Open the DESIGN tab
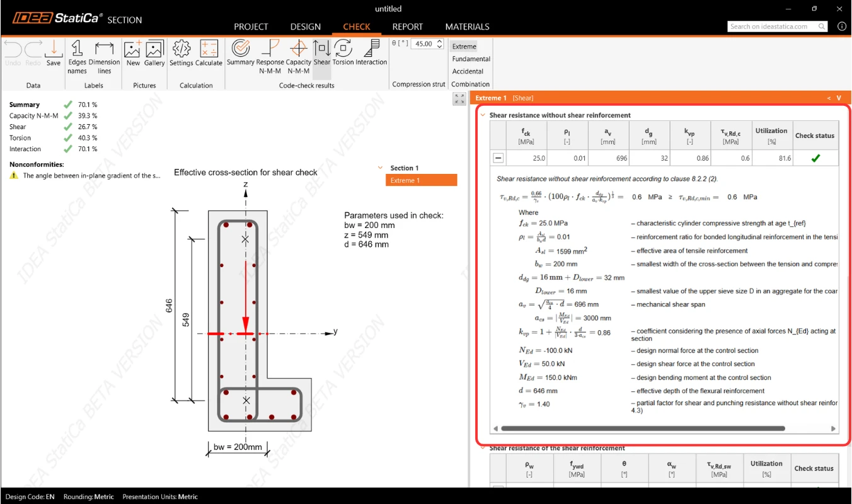This screenshot has width=852, height=504. tap(306, 26)
